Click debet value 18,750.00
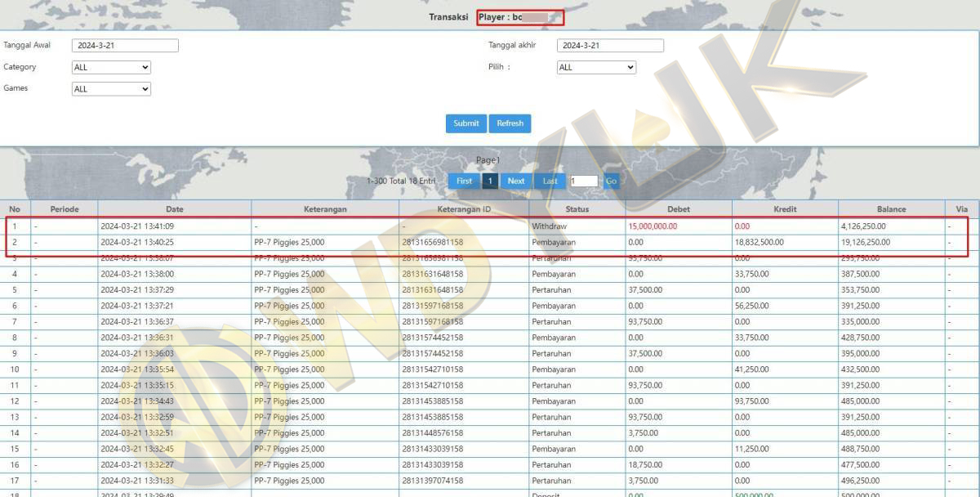Screen dimensions: 980x497 point(645,465)
